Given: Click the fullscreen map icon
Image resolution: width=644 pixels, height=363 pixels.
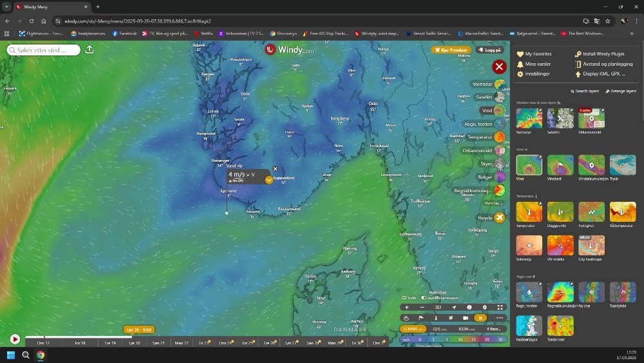Looking at the screenshot, I should tap(500, 308).
